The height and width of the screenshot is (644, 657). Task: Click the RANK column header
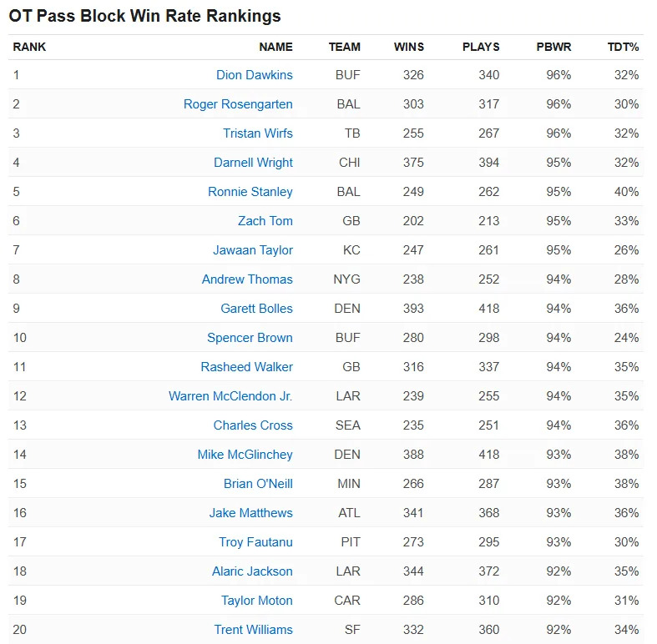[29, 47]
